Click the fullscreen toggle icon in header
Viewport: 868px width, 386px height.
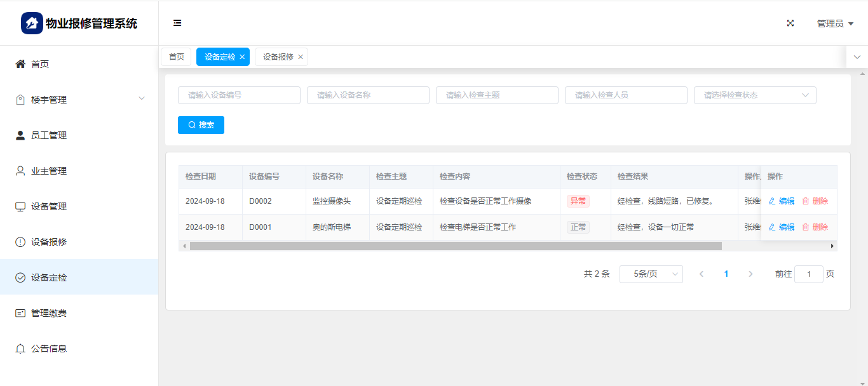(790, 23)
